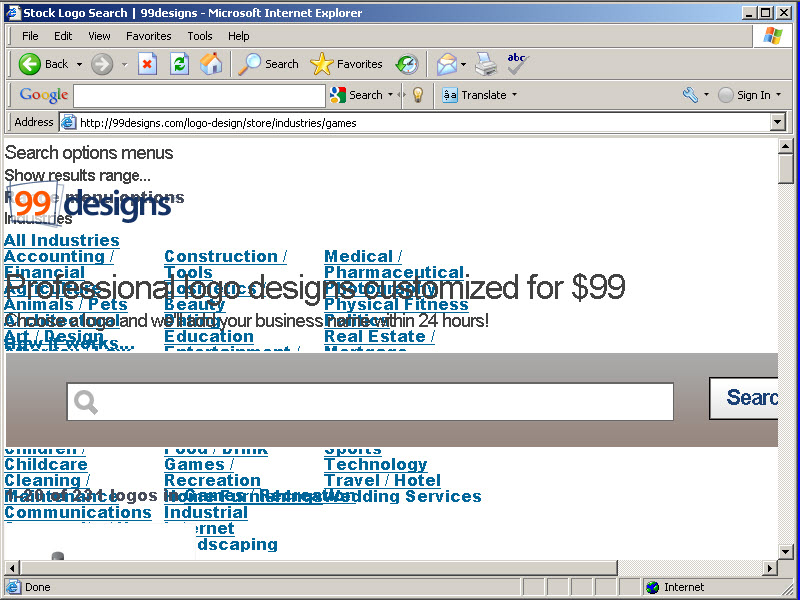This screenshot has height=600, width=800.
Task: Expand the Sign In dropdown arrow
Action: 779,95
